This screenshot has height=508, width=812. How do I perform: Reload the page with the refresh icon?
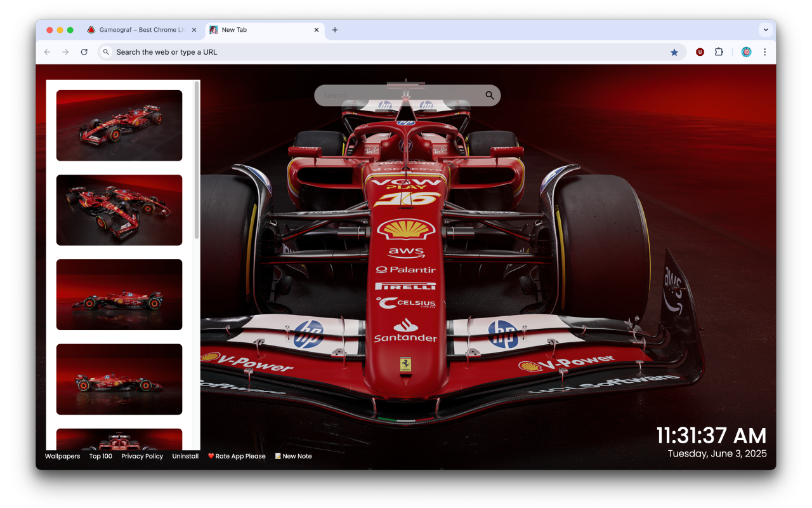84,51
